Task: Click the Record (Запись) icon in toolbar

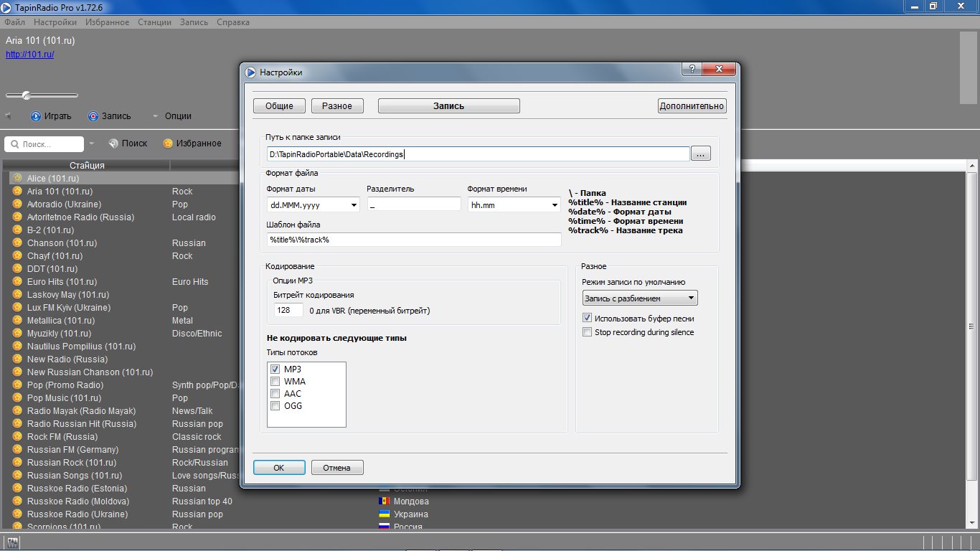Action: [93, 116]
